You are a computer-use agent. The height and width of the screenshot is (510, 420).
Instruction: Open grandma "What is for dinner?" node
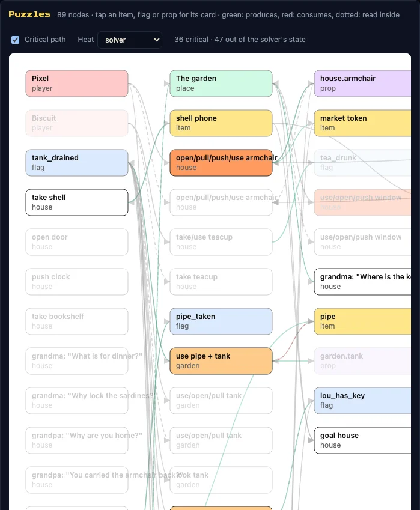point(77,361)
